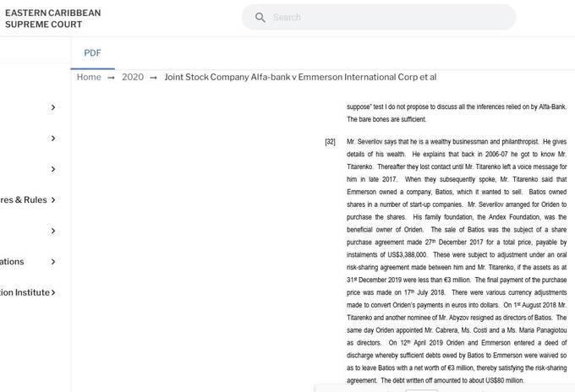Open the 'ations' sidebar menu item
This screenshot has height=392, width=575.
coord(12,262)
